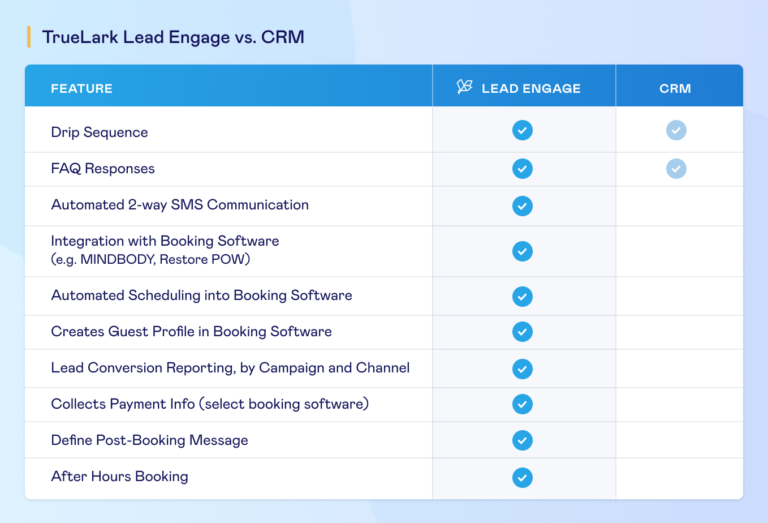768x523 pixels.
Task: Click checkmark for After Hours Booking
Action: coord(523,477)
